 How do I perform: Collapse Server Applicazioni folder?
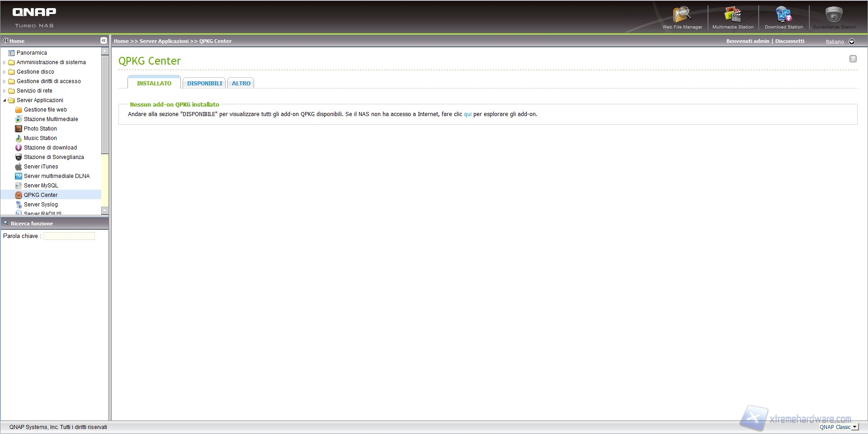(x=5, y=100)
